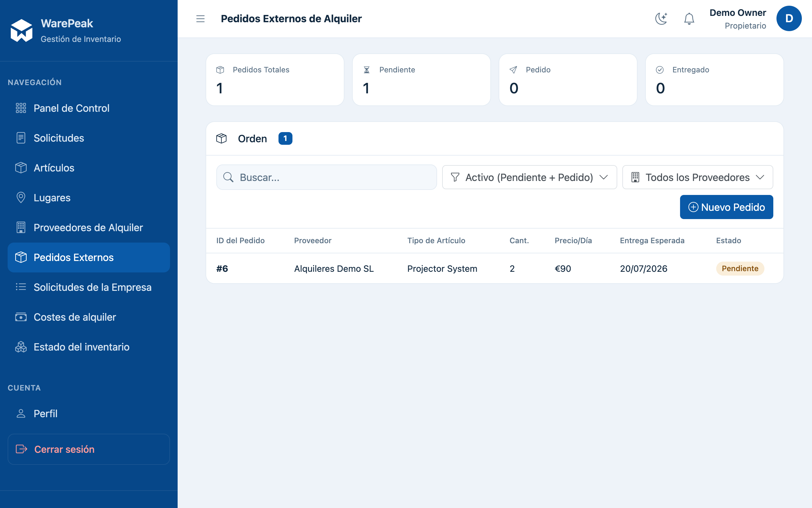
Task: Focus the Buscar search field
Action: 326,177
